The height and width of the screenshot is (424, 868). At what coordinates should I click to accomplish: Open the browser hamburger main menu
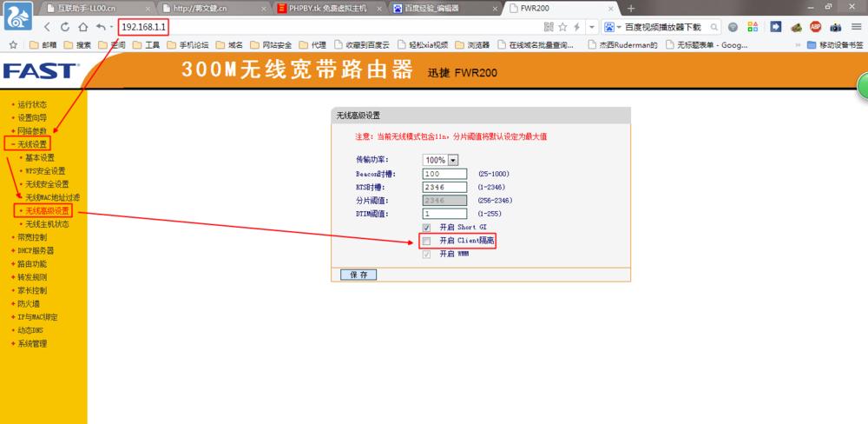click(x=856, y=27)
